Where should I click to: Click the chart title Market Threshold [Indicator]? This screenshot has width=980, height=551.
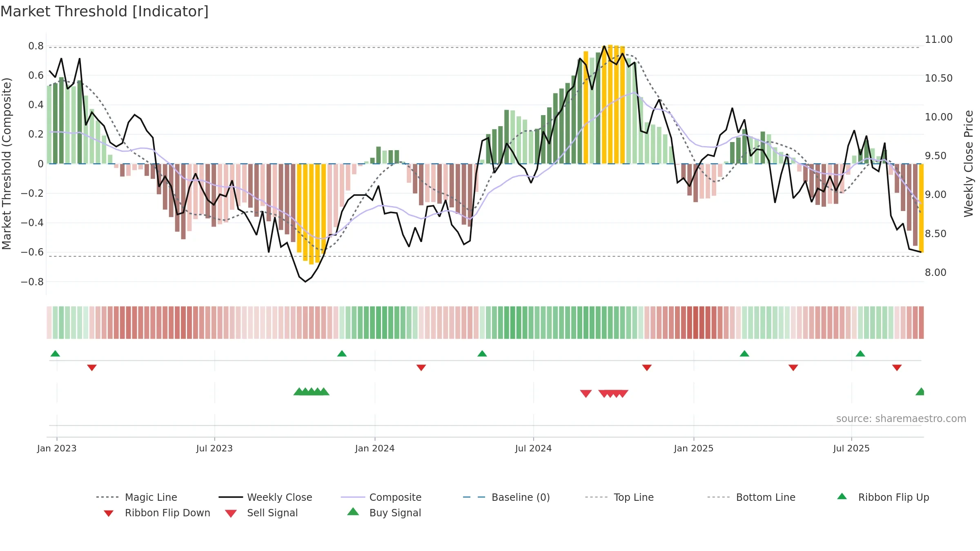coord(105,11)
